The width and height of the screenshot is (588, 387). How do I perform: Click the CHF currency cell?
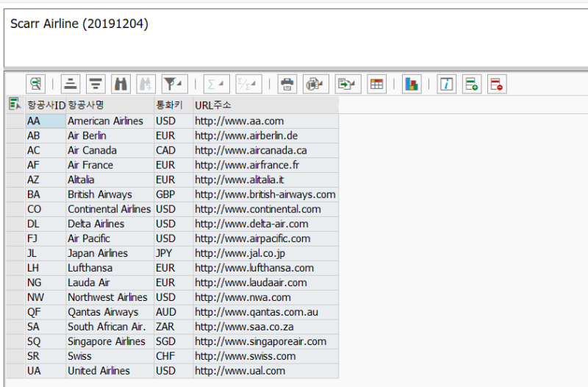173,356
